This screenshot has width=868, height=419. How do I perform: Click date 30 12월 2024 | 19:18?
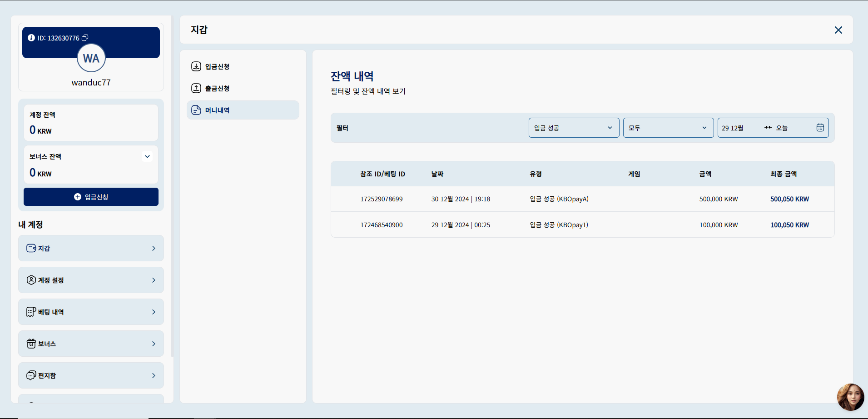461,199
